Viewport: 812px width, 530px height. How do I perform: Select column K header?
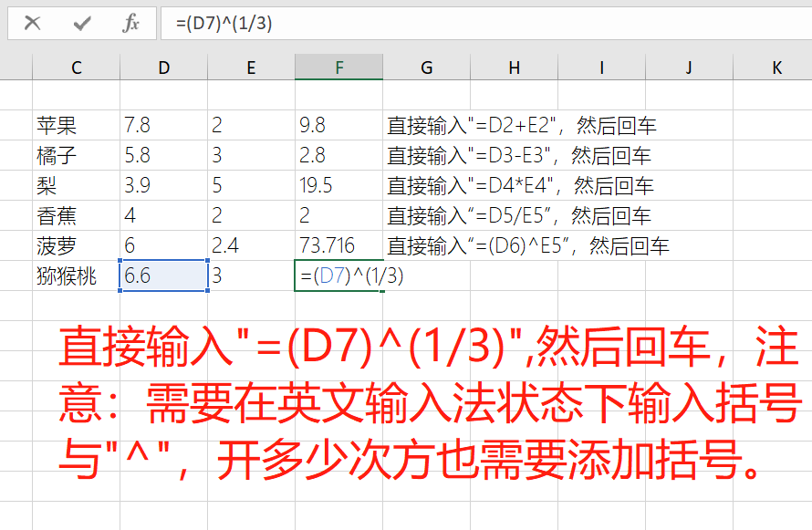(x=773, y=68)
